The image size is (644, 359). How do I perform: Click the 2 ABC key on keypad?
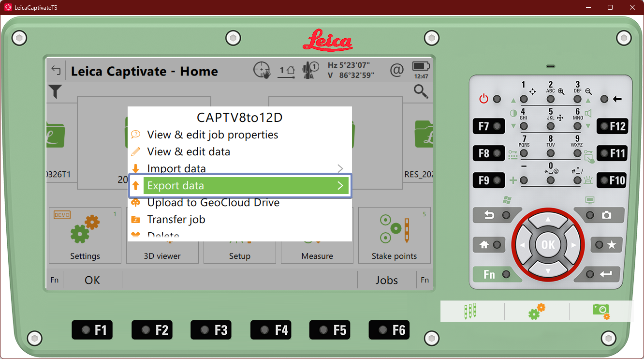point(551,99)
